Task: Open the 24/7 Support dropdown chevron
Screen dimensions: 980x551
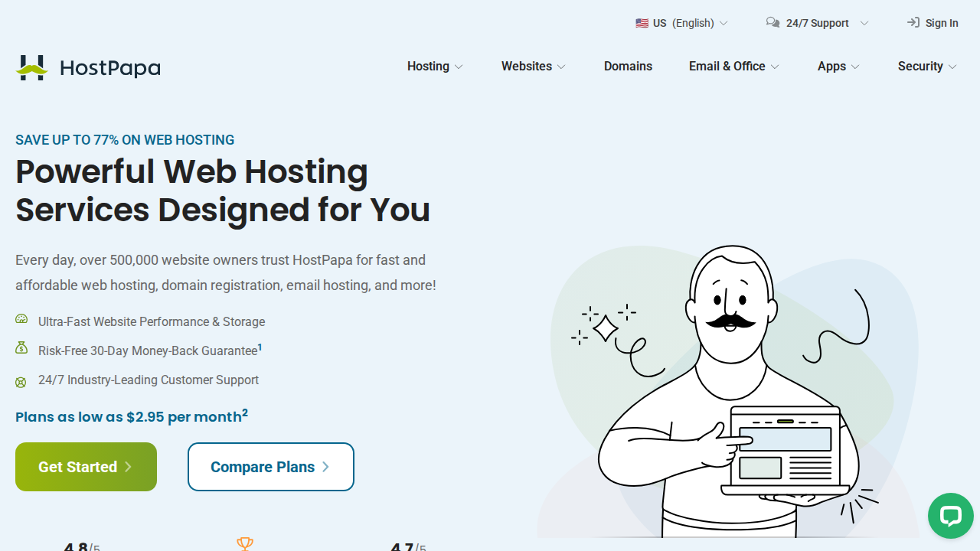Action: 864,24
